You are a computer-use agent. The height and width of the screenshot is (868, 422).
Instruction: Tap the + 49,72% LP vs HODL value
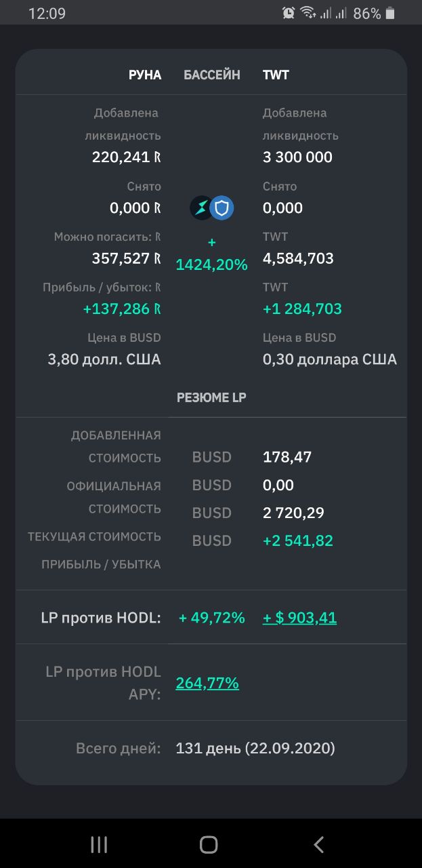pos(211,618)
